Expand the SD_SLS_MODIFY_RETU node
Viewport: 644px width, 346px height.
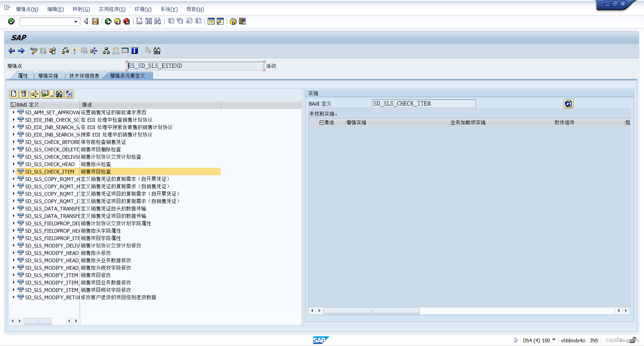click(13, 297)
